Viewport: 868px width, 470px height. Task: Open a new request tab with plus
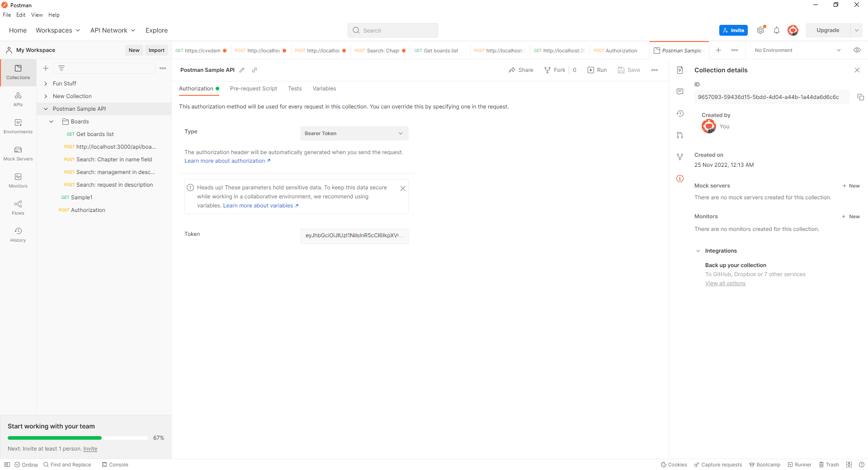(x=718, y=50)
